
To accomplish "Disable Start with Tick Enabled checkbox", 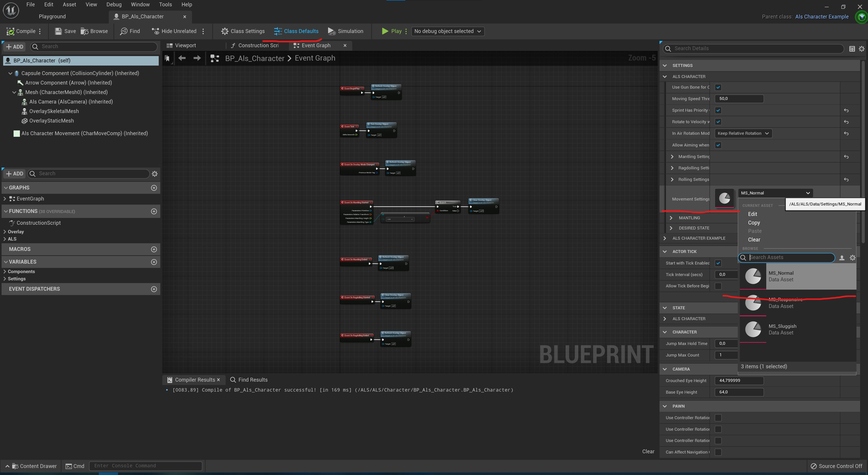I will pos(718,263).
